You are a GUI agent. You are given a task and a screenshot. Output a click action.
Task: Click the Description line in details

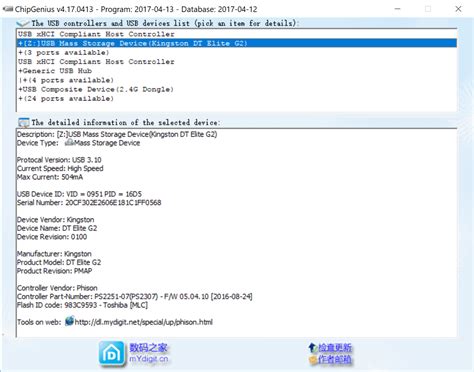(x=117, y=134)
